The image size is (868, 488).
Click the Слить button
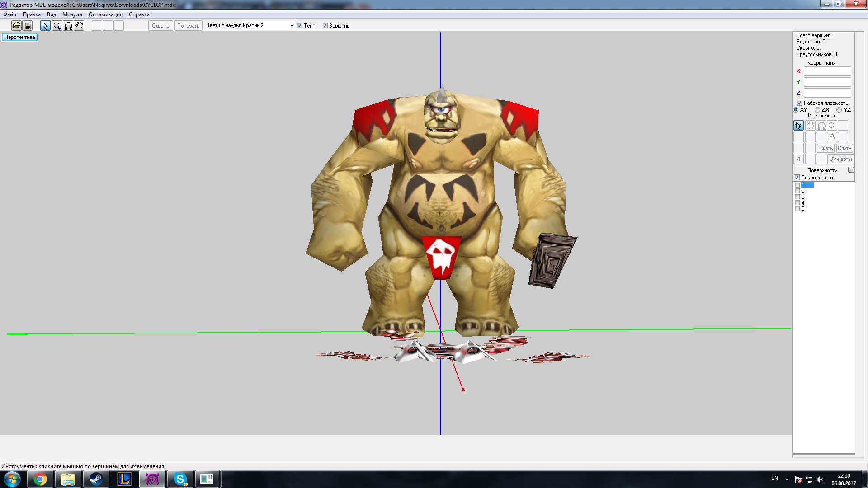click(x=844, y=148)
